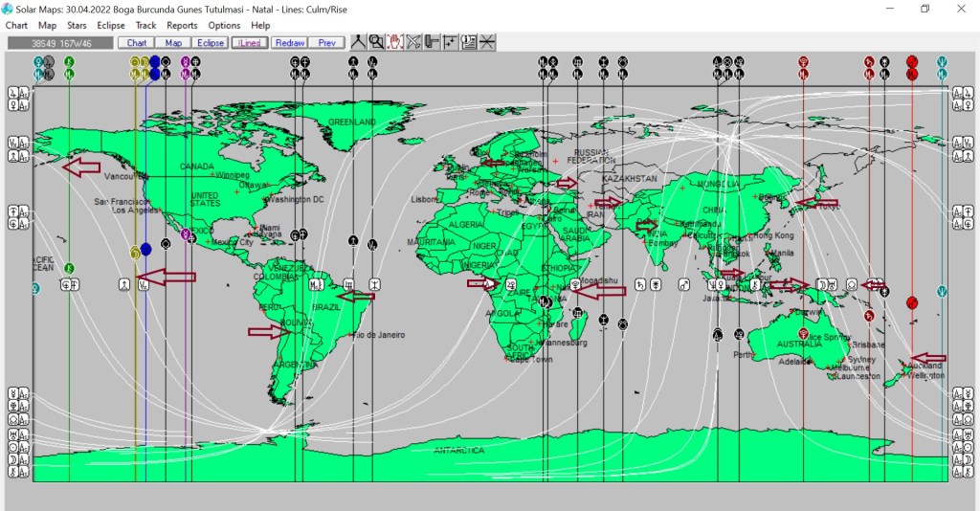This screenshot has width=980, height=511.
Task: Click the coordinates readout field 38S49 167W46
Action: pyautogui.click(x=59, y=43)
